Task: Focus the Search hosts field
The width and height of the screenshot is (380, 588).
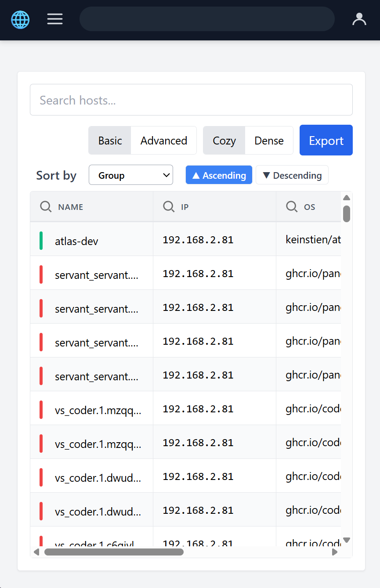Action: 191,100
